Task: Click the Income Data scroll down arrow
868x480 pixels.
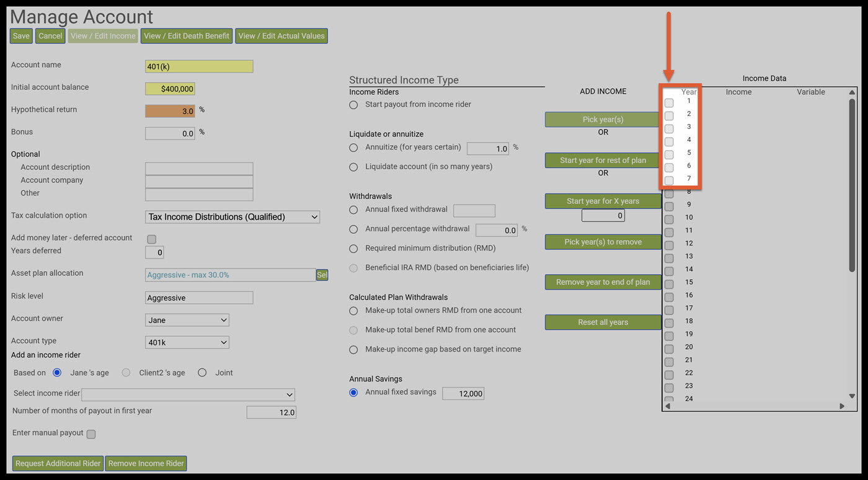Action: [852, 396]
